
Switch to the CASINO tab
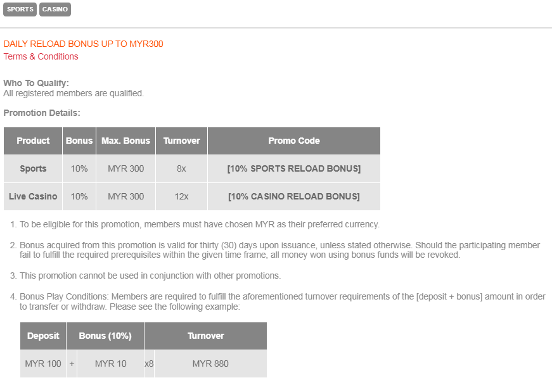tap(55, 9)
